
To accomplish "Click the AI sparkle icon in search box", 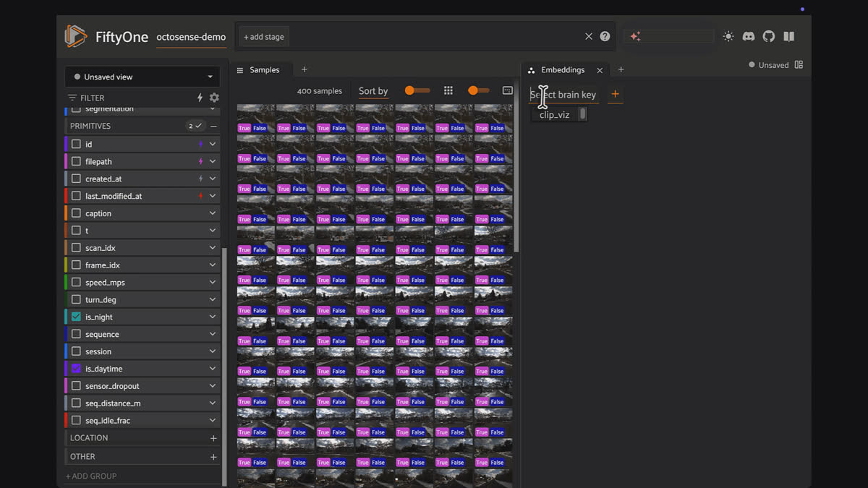I will pyautogui.click(x=635, y=36).
